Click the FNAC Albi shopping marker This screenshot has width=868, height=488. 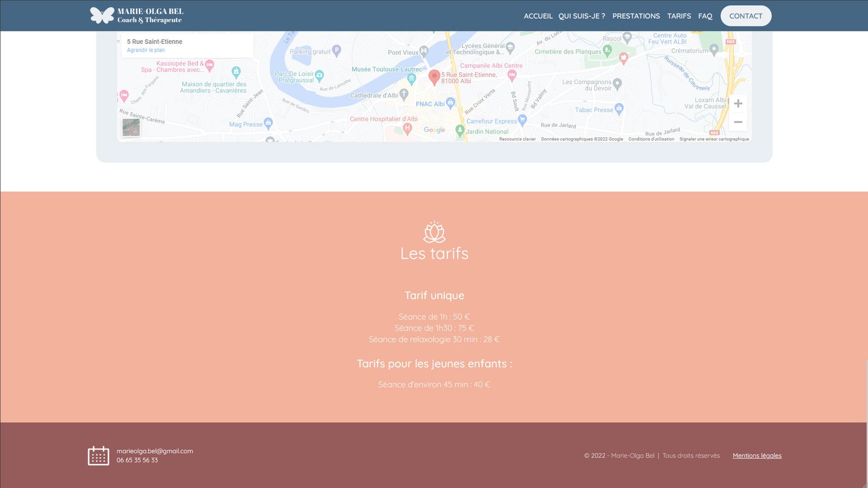click(x=450, y=102)
